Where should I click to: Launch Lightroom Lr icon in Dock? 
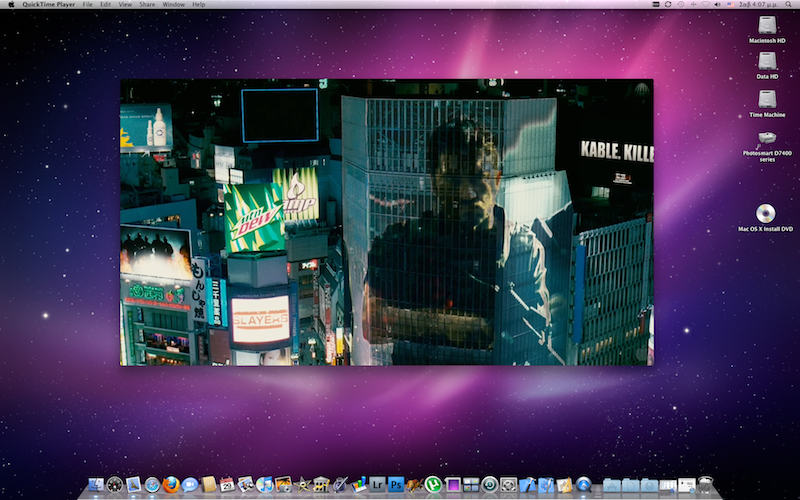click(x=377, y=484)
